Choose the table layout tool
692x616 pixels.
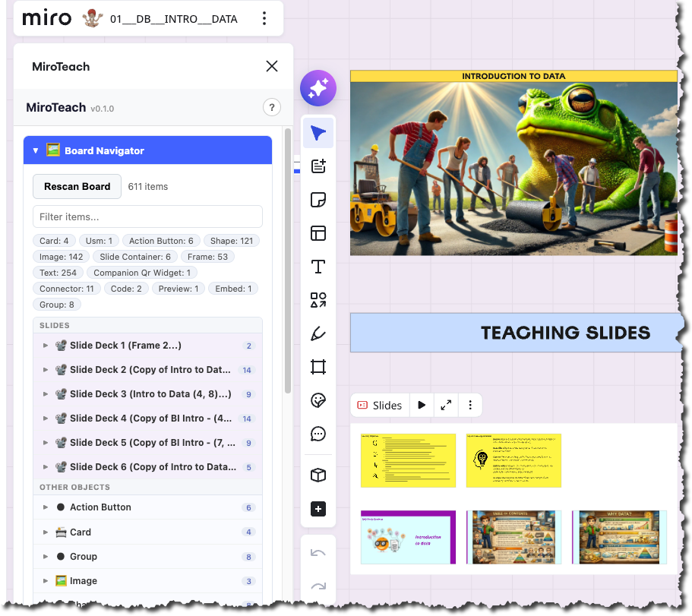click(x=318, y=233)
